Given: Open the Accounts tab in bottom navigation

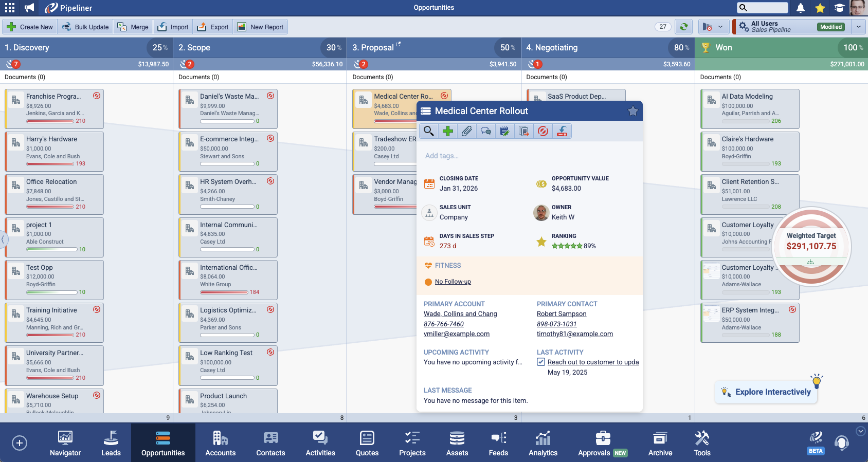Looking at the screenshot, I should (x=220, y=443).
